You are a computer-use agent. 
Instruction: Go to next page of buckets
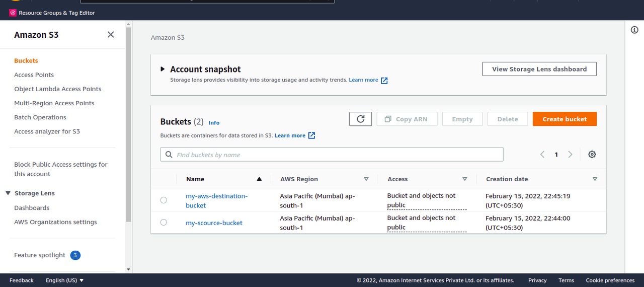pyautogui.click(x=570, y=155)
